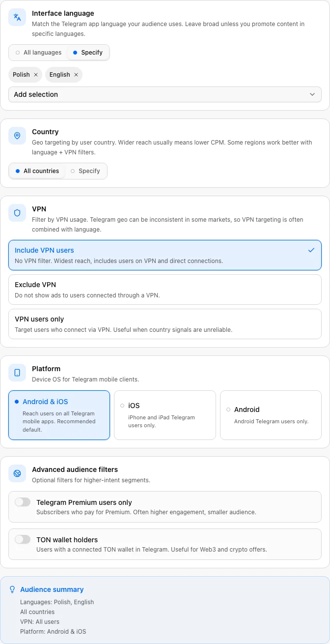Click the Add selection chevron arrow

click(312, 94)
